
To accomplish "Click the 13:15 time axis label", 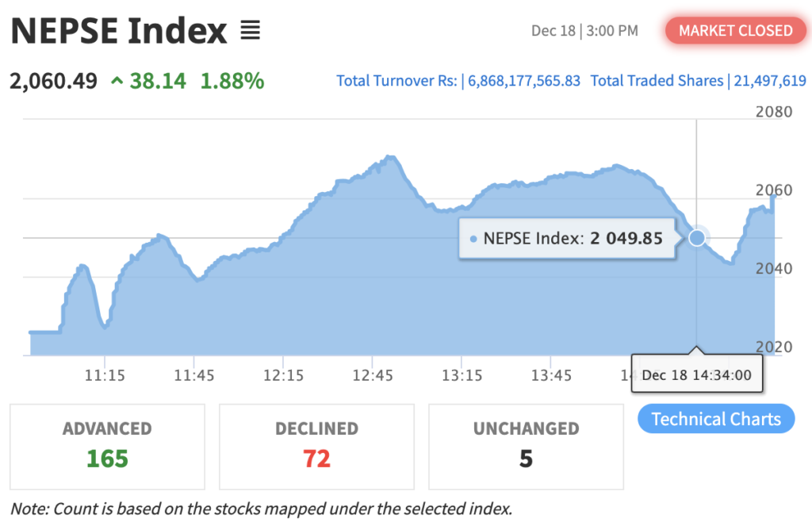I will pyautogui.click(x=462, y=374).
